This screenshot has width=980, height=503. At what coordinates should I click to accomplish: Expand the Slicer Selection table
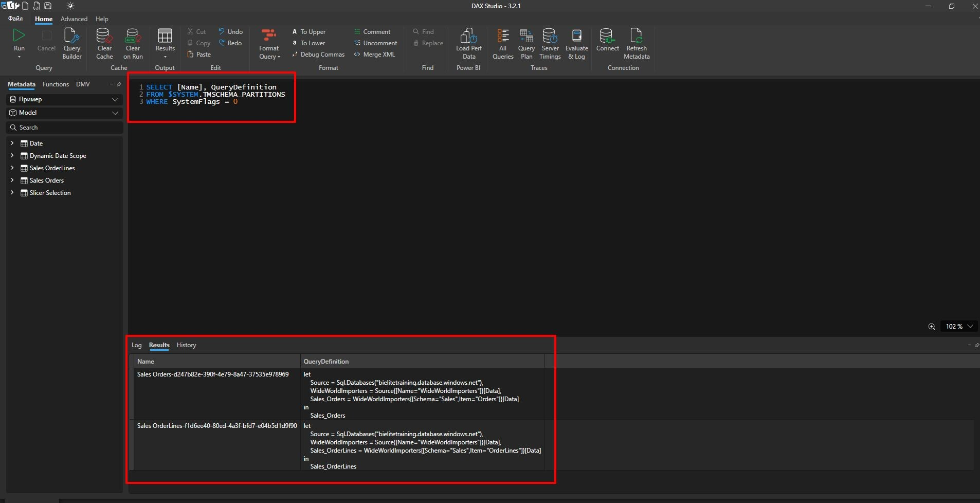pyautogui.click(x=12, y=192)
